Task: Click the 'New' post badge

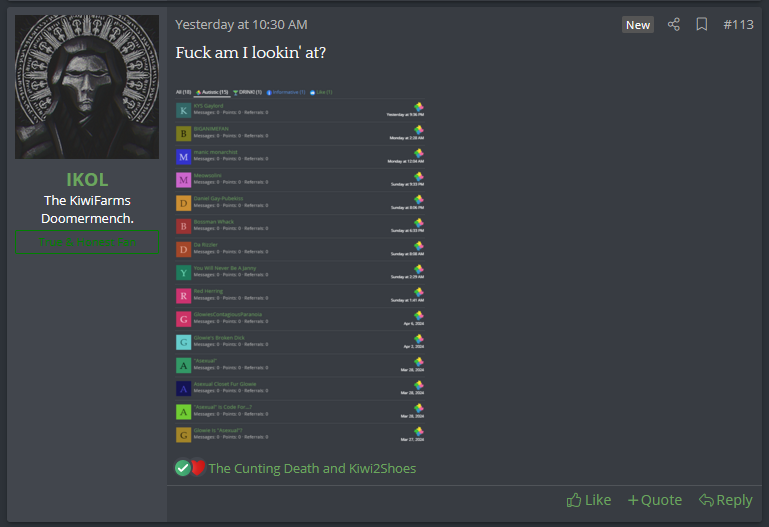Action: coord(638,24)
